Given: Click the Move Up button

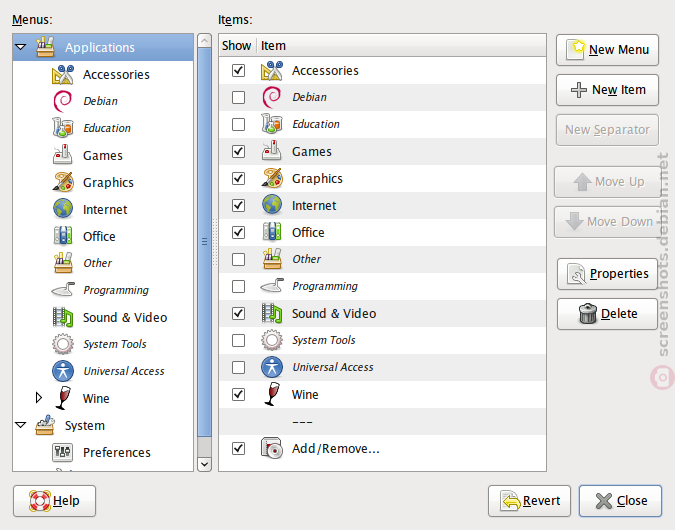Looking at the screenshot, I should pos(607,182).
